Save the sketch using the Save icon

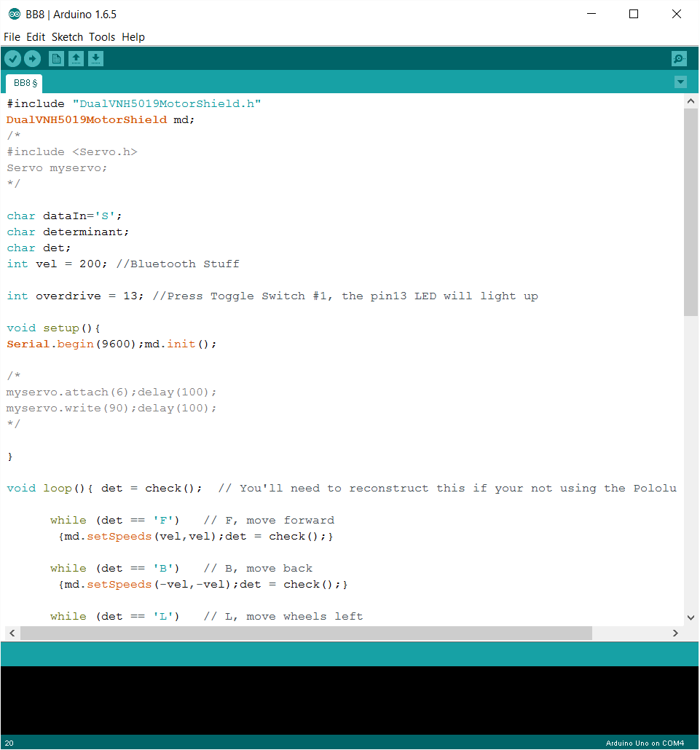[x=95, y=58]
